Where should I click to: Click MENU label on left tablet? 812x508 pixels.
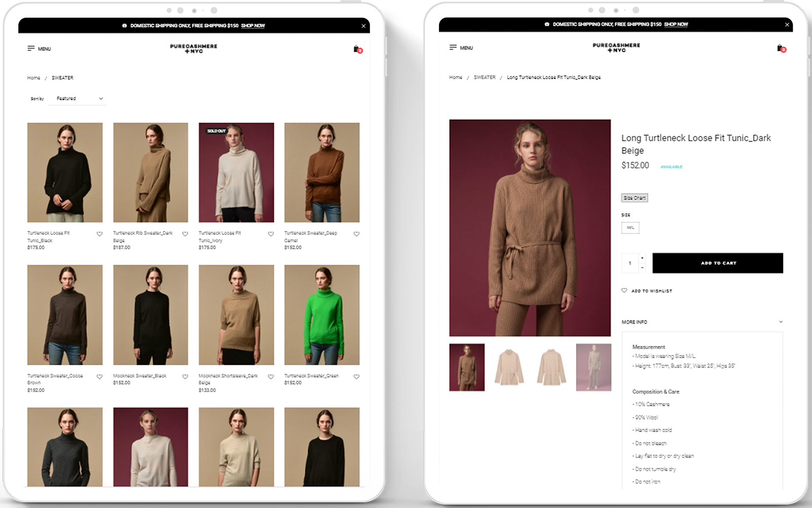(45, 49)
